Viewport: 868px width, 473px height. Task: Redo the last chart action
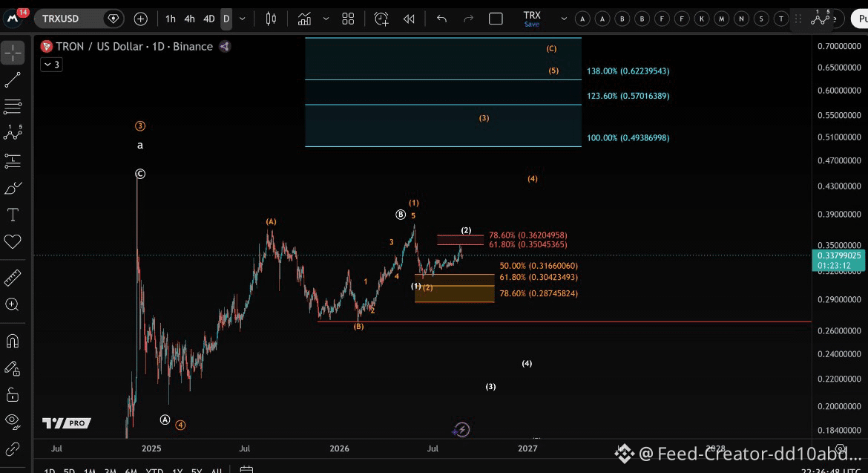click(468, 19)
